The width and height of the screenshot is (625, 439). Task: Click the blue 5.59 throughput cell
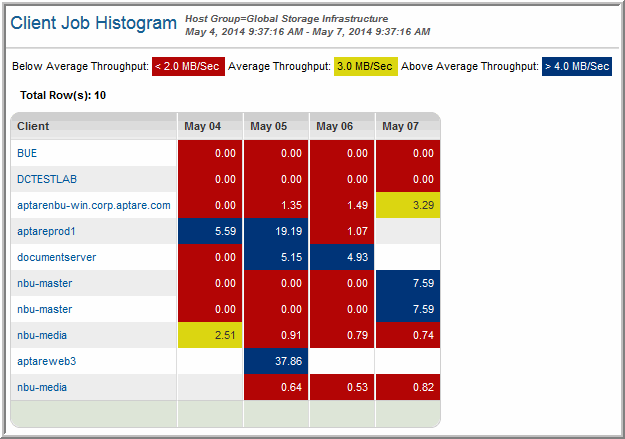tap(210, 231)
